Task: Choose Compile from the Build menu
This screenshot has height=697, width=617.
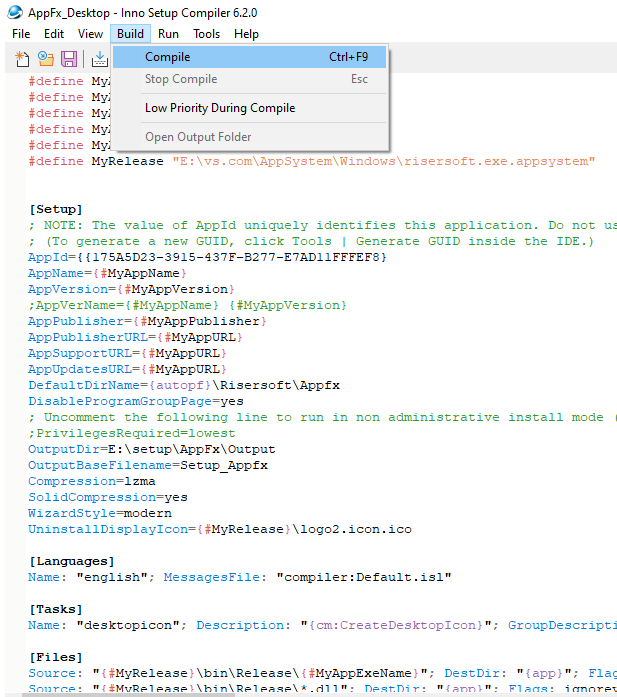Action: pos(249,57)
